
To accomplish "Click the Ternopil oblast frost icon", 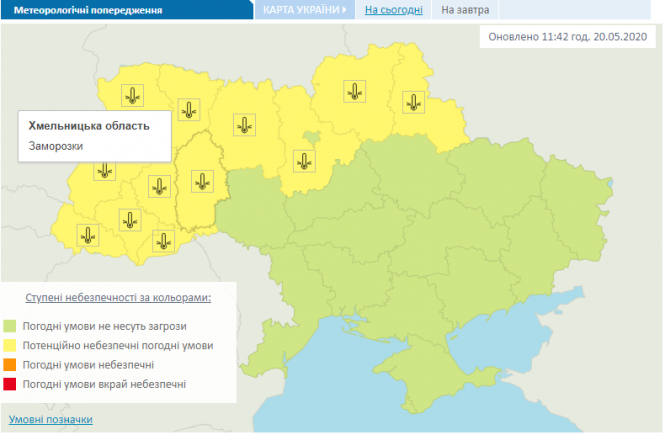I will pyautogui.click(x=159, y=186).
